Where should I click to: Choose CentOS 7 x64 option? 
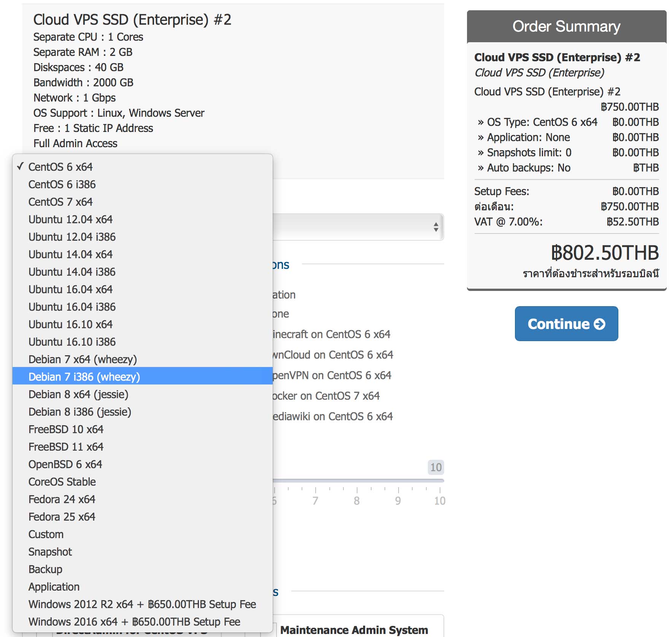pos(60,202)
